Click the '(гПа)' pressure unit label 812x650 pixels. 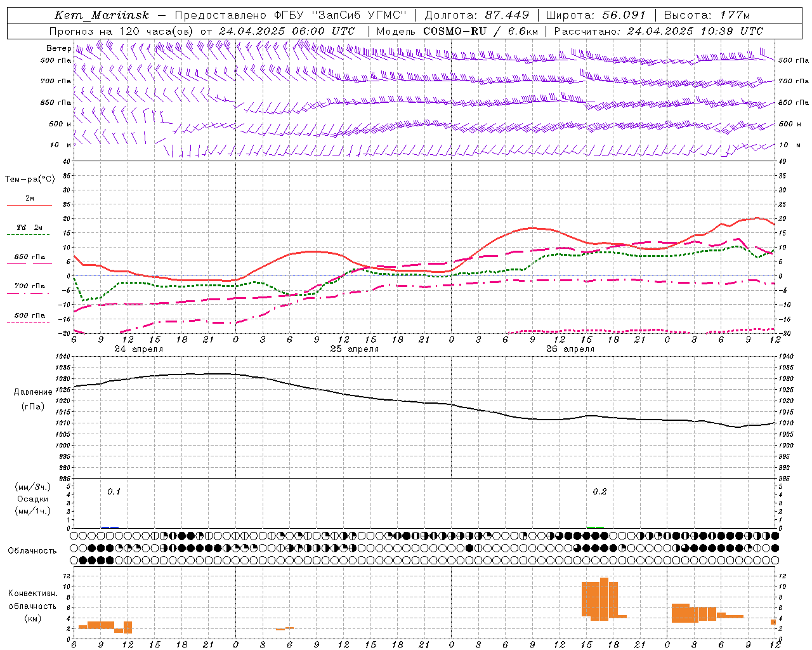[33, 407]
